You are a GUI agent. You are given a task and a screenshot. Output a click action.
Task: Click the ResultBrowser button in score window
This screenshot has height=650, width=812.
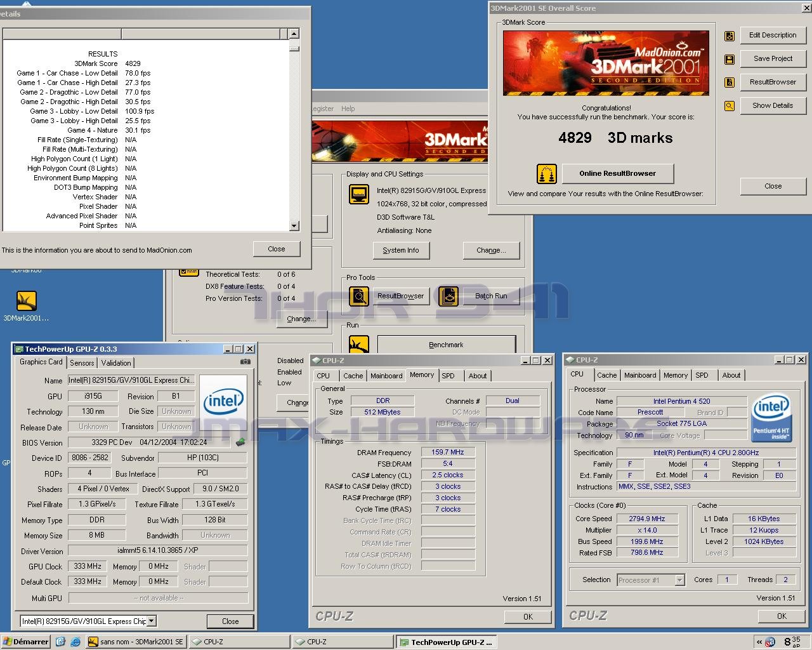point(773,82)
